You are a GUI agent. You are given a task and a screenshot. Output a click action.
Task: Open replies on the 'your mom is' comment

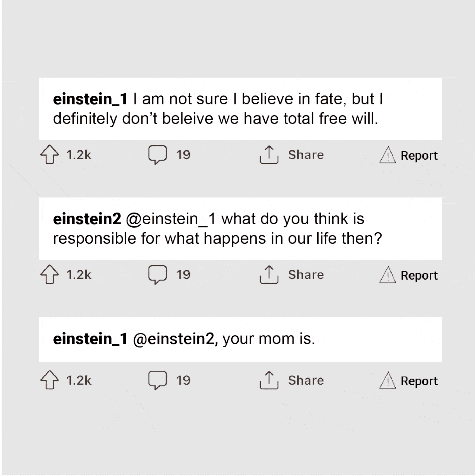click(x=158, y=380)
